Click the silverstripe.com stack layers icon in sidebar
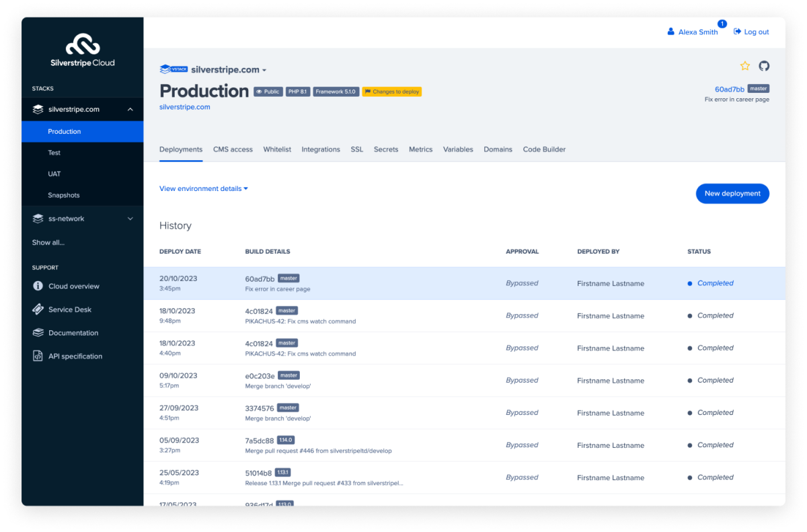Viewport: 807px width, 532px height. click(x=38, y=109)
